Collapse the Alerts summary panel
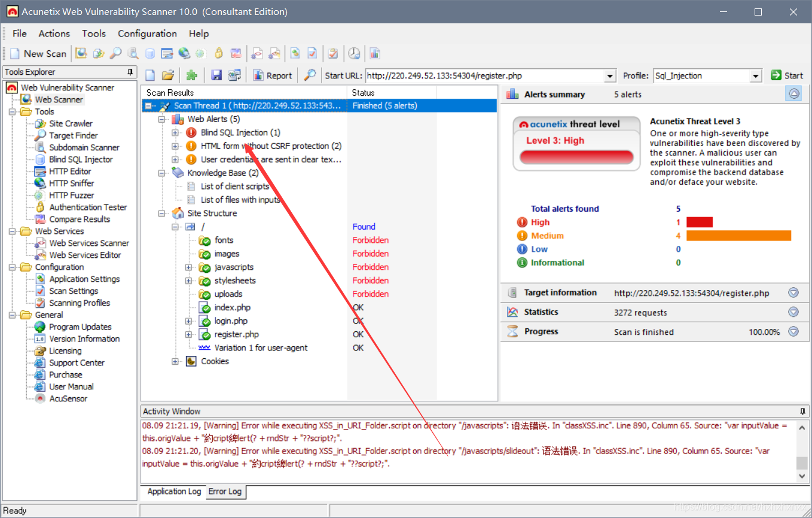 tap(793, 94)
